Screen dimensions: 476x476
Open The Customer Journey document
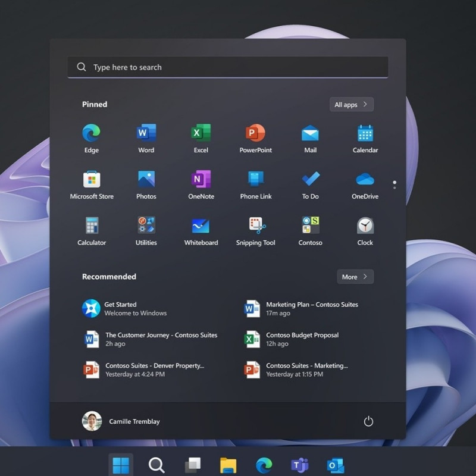[151, 339]
